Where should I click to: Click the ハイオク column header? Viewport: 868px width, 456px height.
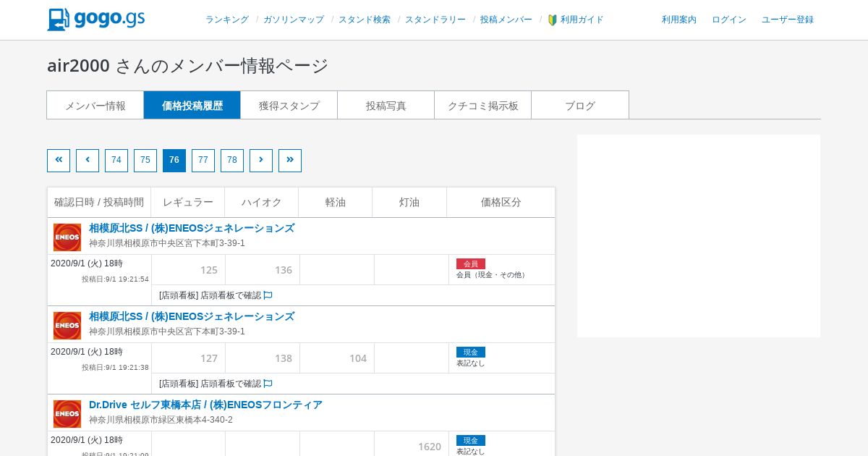pyautogui.click(x=262, y=203)
